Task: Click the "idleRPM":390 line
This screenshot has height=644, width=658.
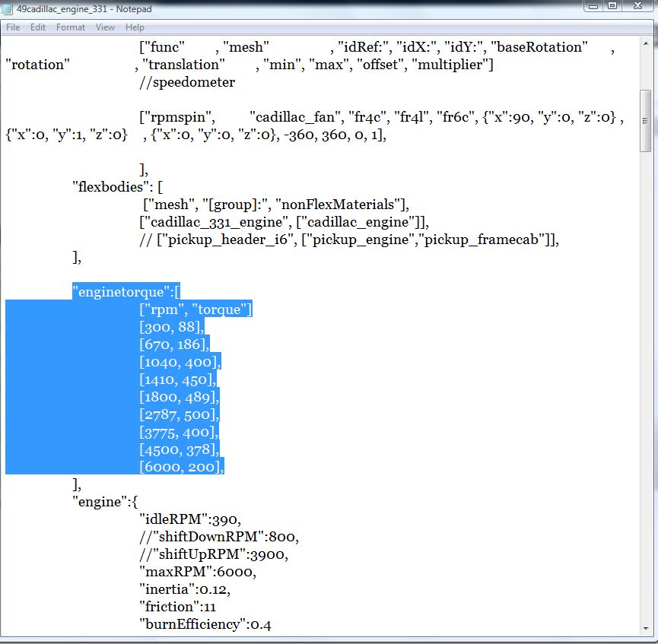Action: [x=190, y=519]
